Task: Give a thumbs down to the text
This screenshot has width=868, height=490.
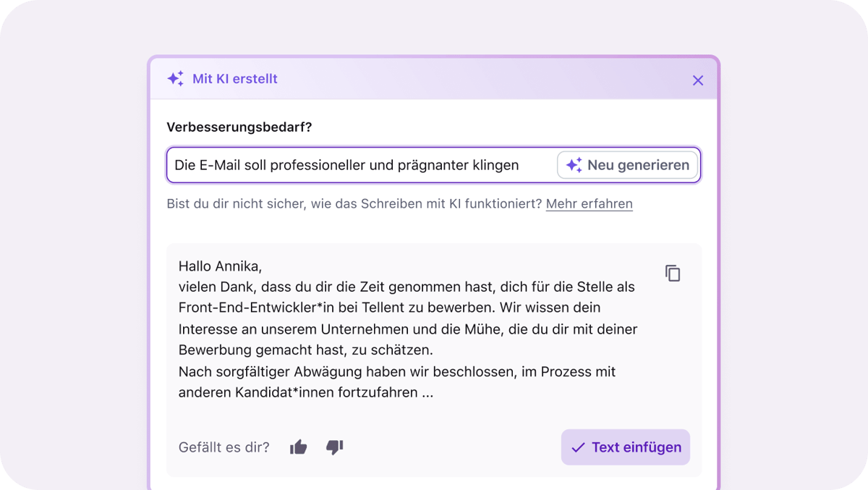Action: coord(334,447)
